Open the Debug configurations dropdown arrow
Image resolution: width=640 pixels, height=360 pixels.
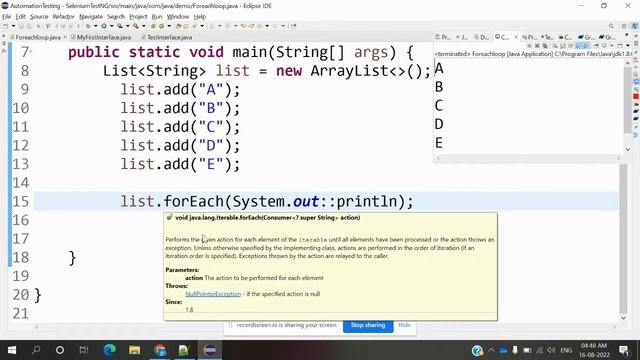pos(96,26)
